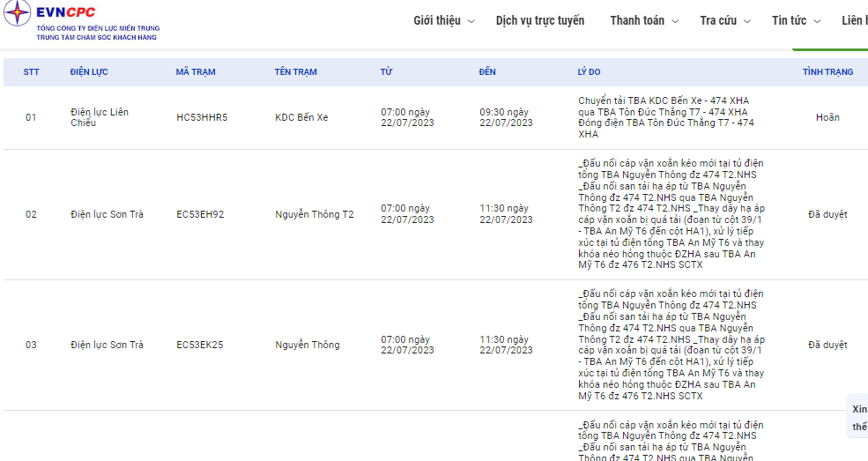Open the chat popup starting with Xin
The image size is (868, 461).
[858, 417]
